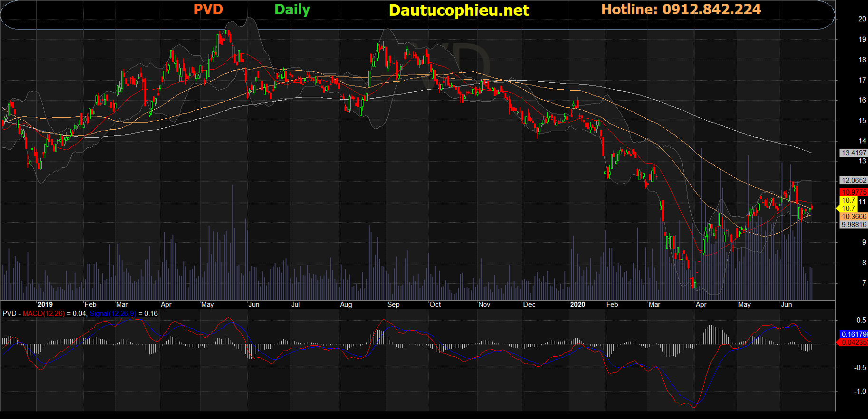Click the -1.0 MACD axis label

point(860,391)
